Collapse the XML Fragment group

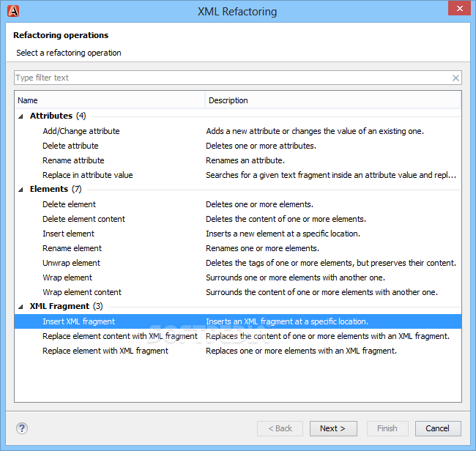click(21, 307)
